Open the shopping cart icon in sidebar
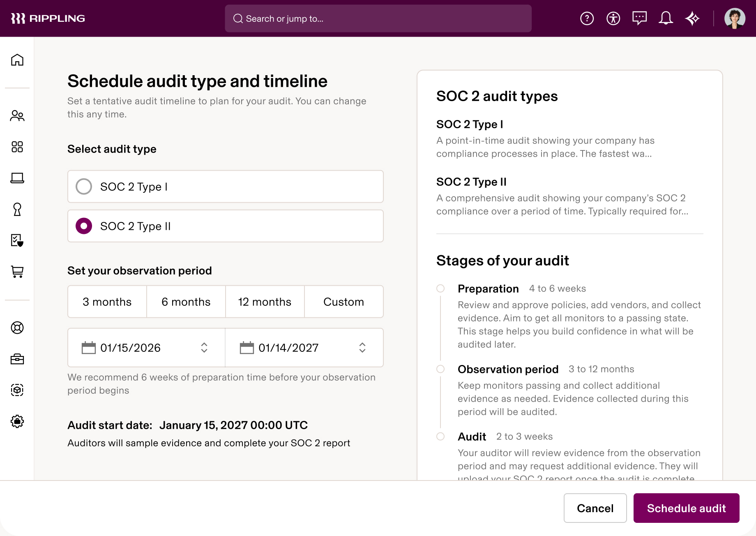This screenshot has height=536, width=756. point(17,272)
